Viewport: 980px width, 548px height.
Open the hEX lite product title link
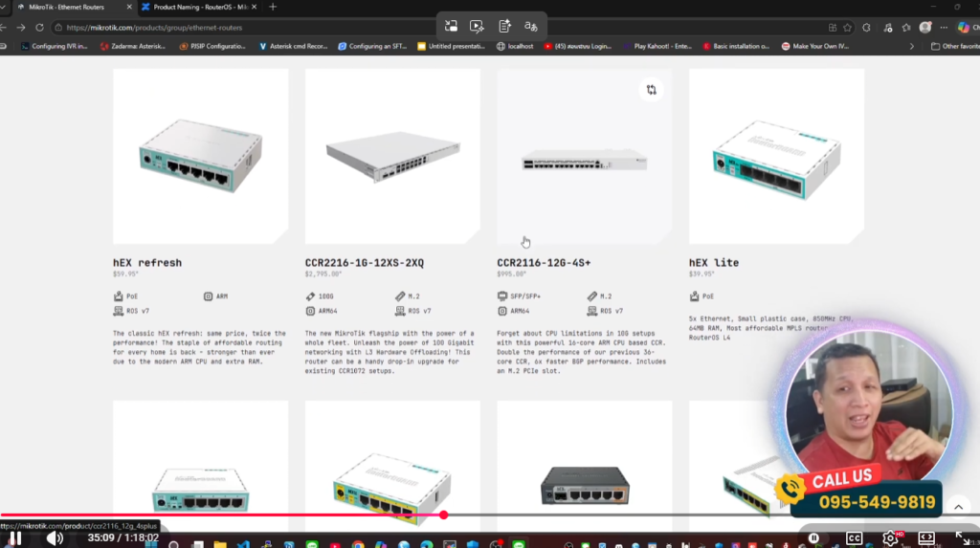(714, 263)
